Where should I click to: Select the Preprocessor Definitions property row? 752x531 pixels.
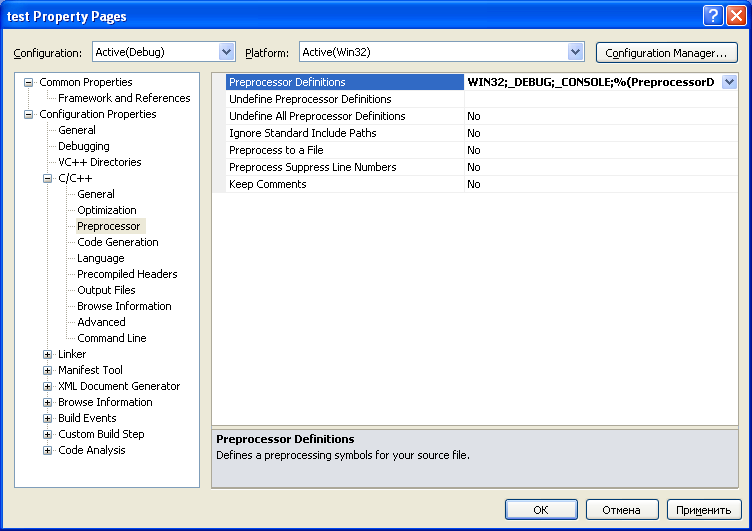345,82
